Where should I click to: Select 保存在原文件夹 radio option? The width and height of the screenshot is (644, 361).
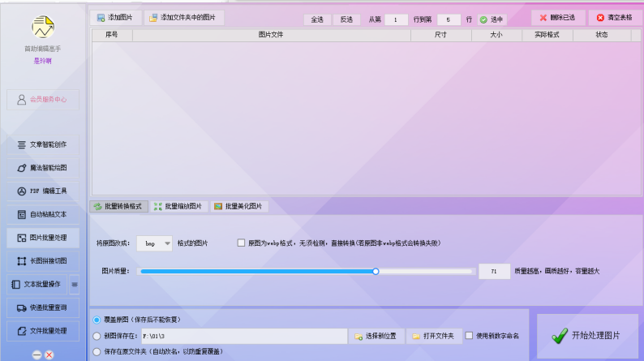pos(97,351)
